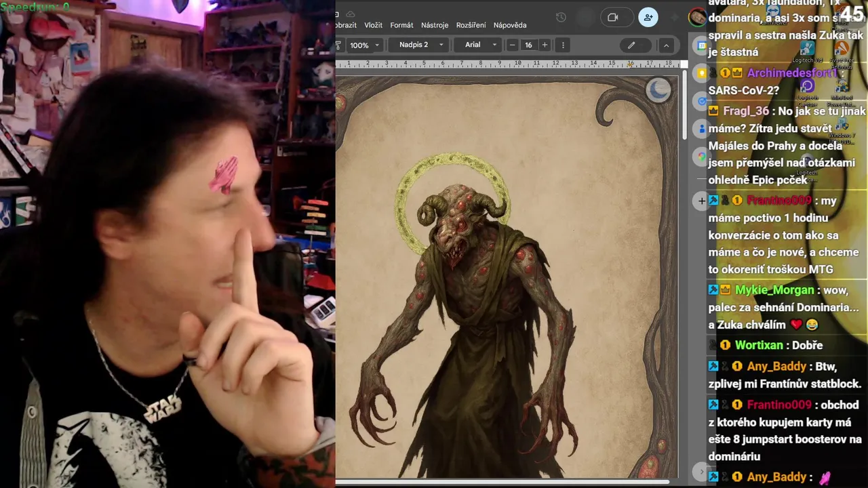Open the Formát menu
This screenshot has height=488, width=868.
401,25
